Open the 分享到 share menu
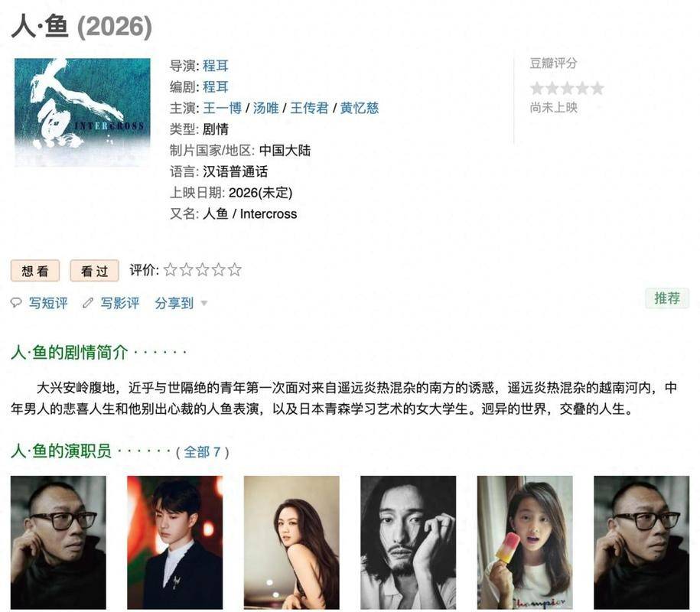700x612 pixels. coord(174,303)
